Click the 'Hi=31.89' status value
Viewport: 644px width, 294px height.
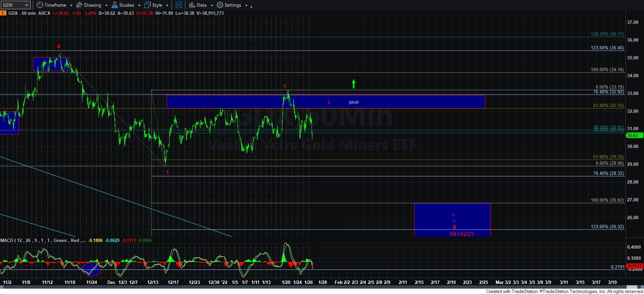pos(164,13)
